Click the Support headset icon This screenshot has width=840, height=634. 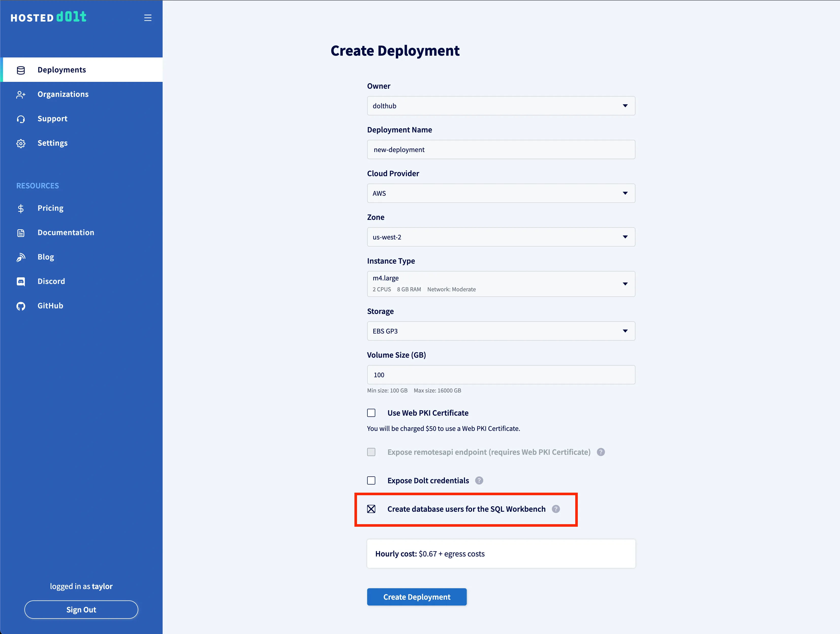click(x=21, y=119)
